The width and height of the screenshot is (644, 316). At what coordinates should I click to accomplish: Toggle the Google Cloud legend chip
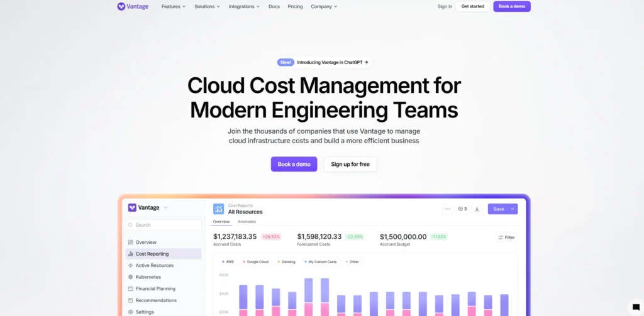pyautogui.click(x=256, y=262)
